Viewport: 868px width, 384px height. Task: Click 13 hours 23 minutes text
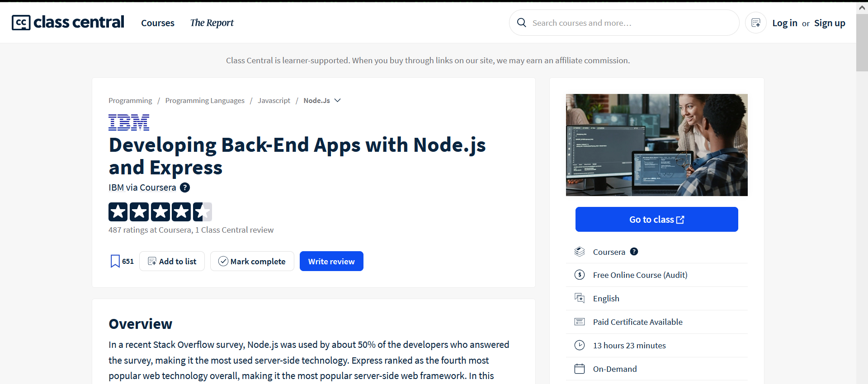tap(629, 346)
